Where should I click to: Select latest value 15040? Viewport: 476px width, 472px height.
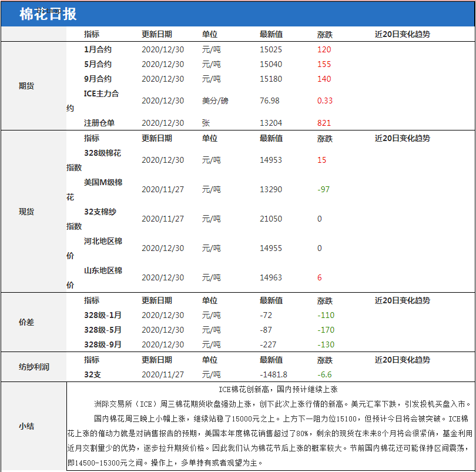coord(271,64)
